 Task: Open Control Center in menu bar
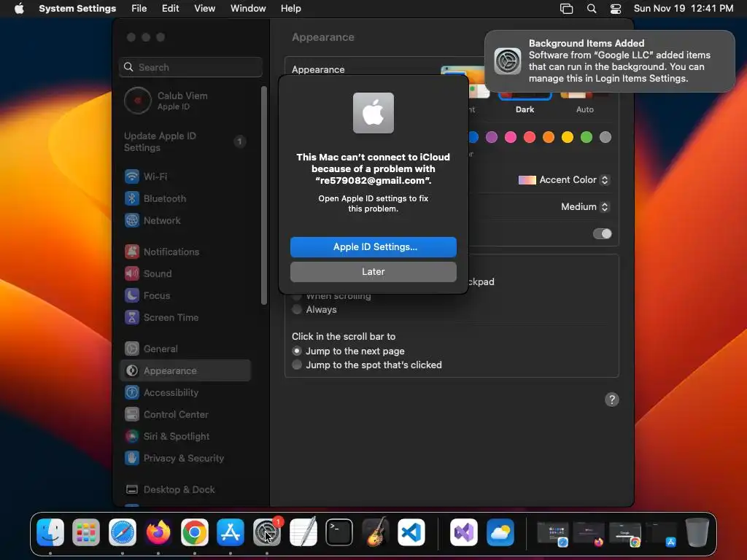click(616, 9)
